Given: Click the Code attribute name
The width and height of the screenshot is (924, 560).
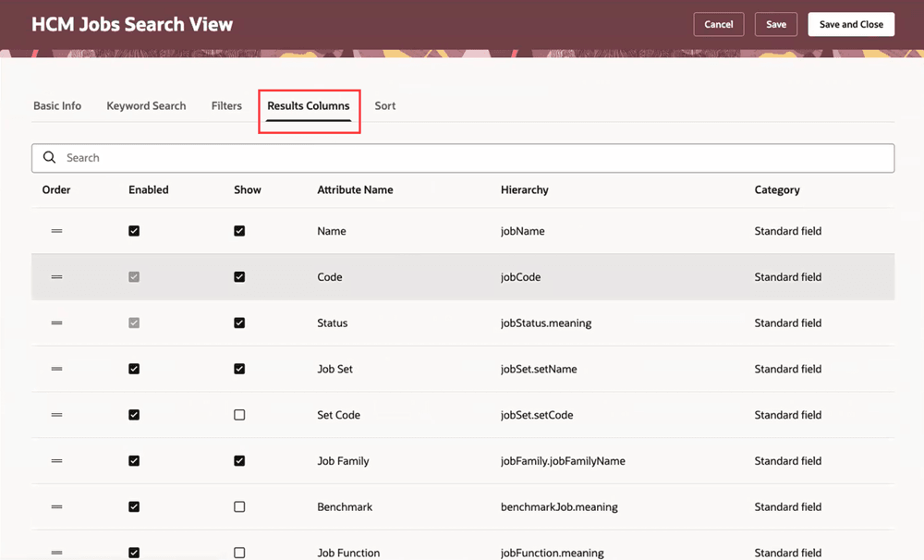Looking at the screenshot, I should point(330,277).
